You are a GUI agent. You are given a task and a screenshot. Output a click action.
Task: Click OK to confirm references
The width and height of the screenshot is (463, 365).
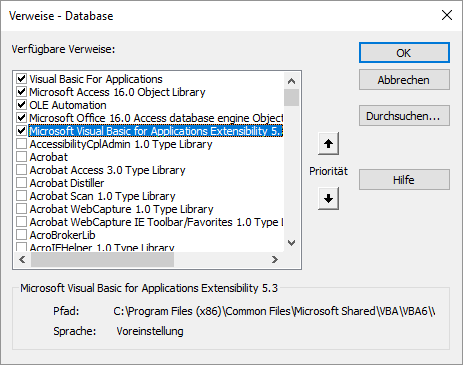[404, 53]
